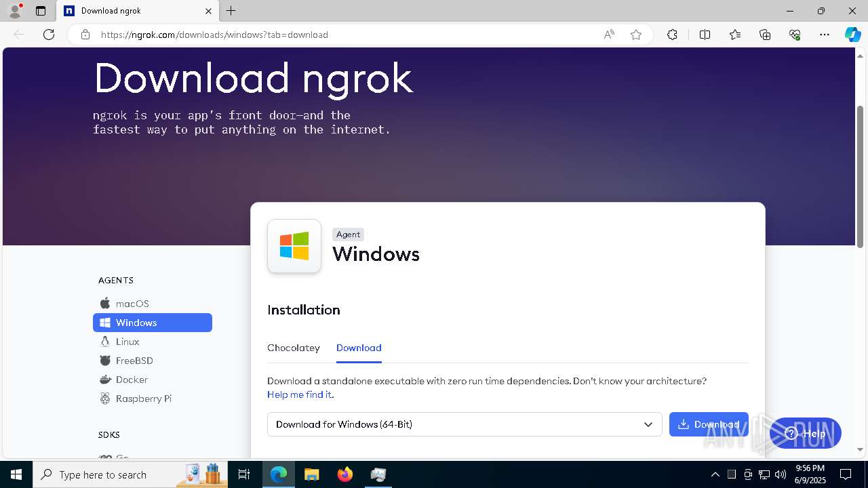Select FreeBSD agent in sidebar
This screenshot has height=488, width=868.
153,361
